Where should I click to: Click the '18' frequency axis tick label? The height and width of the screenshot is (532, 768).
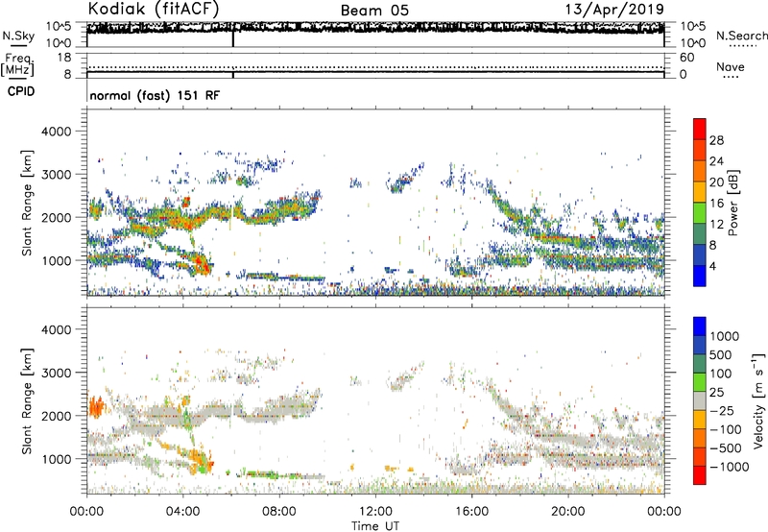coord(64,58)
